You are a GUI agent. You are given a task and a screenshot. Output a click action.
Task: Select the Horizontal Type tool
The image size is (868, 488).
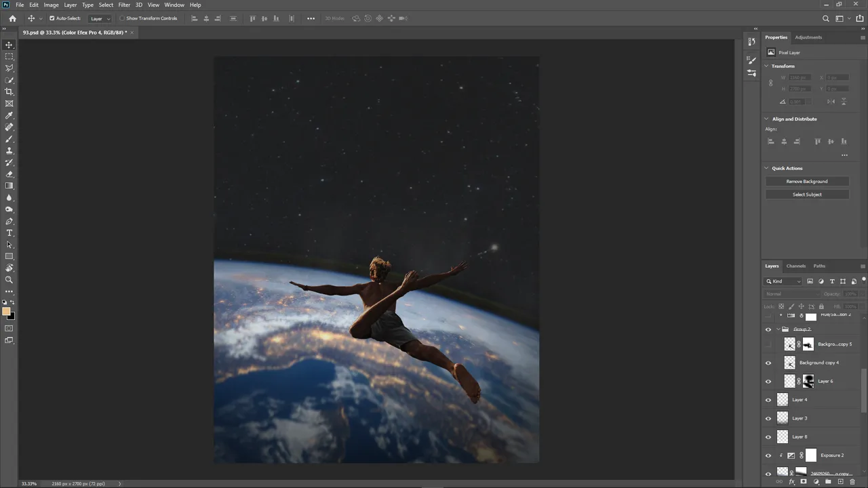point(9,232)
